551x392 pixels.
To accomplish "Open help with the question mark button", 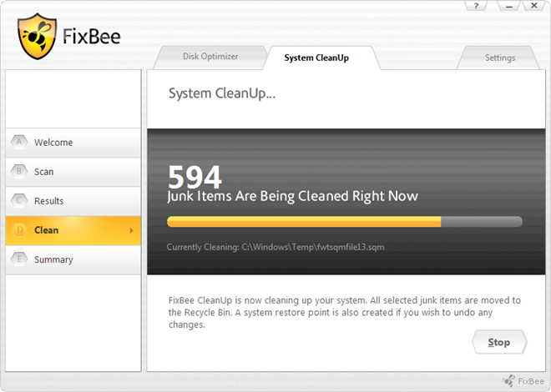I will (476, 6).
